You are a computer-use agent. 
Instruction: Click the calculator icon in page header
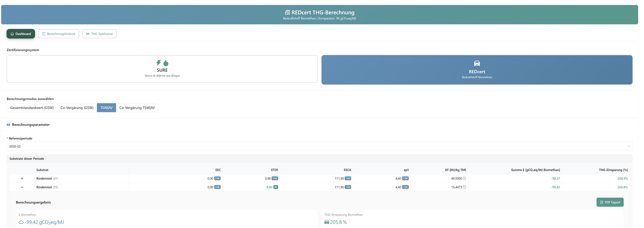tap(287, 12)
